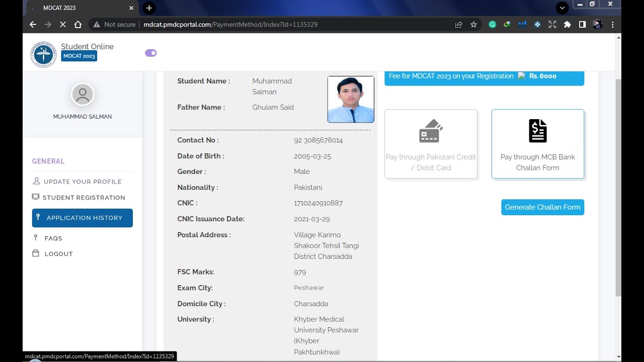Click the Postal Address value Village Karimo

pos(327,245)
